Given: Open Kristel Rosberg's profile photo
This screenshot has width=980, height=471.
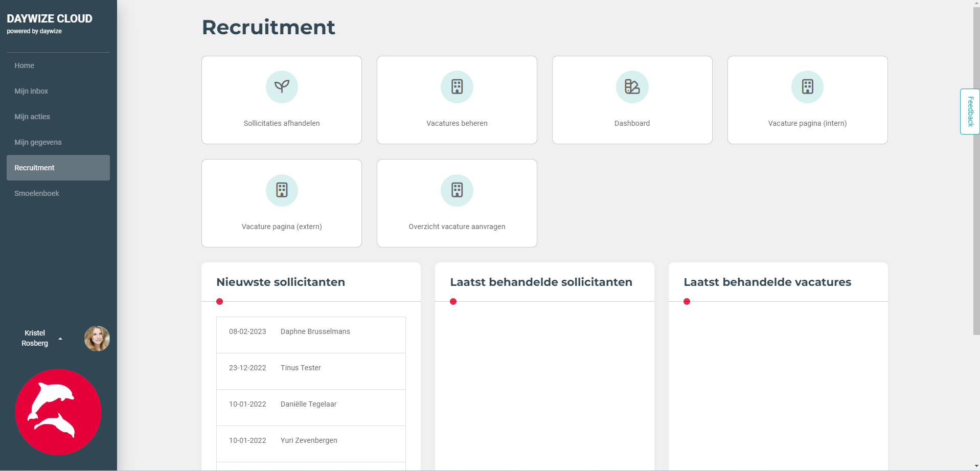Looking at the screenshot, I should (97, 339).
